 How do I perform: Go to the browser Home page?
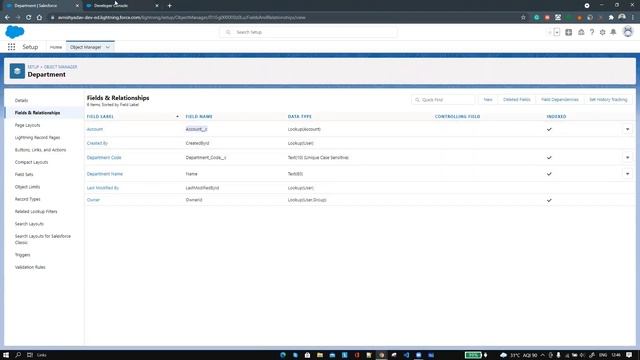coord(39,18)
